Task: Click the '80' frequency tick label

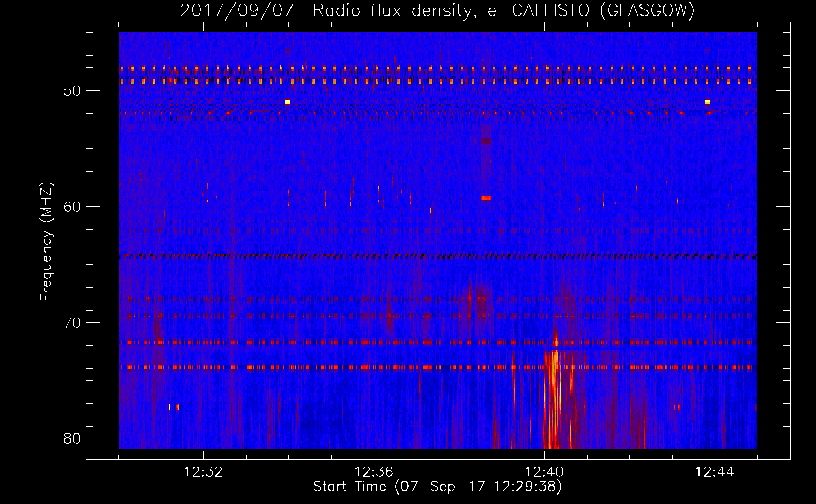Action: click(x=72, y=438)
